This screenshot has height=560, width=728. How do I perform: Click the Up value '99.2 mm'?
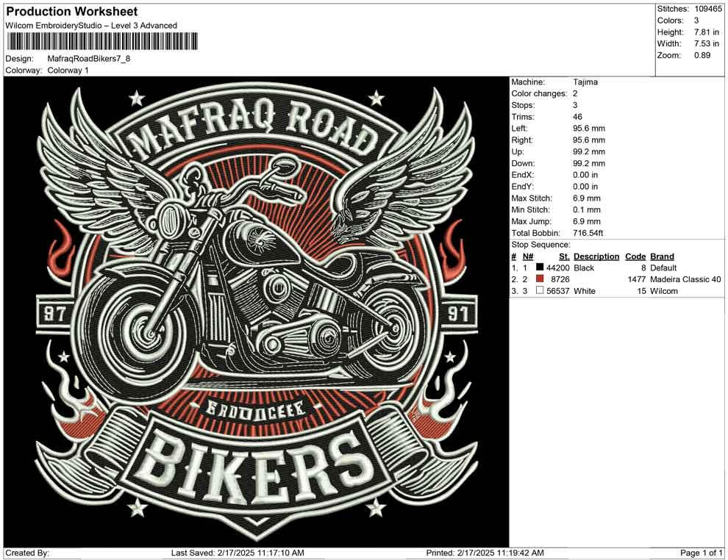[x=589, y=151]
